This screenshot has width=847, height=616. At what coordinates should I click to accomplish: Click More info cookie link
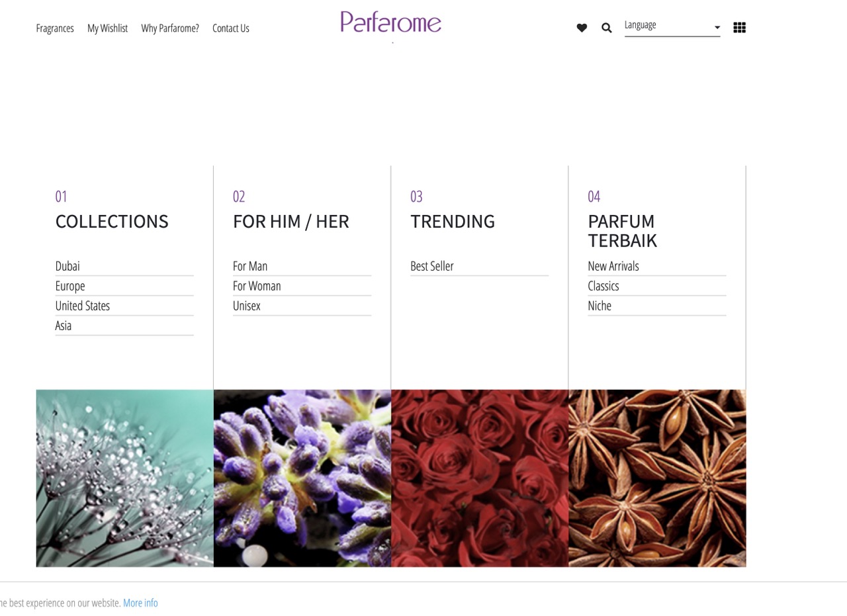tap(140, 603)
